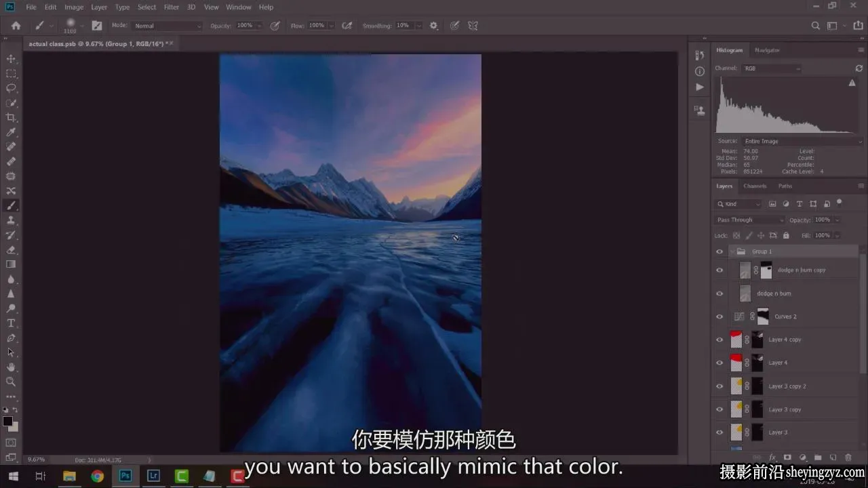This screenshot has width=868, height=488.
Task: Select the Hand tool
Action: click(x=11, y=367)
